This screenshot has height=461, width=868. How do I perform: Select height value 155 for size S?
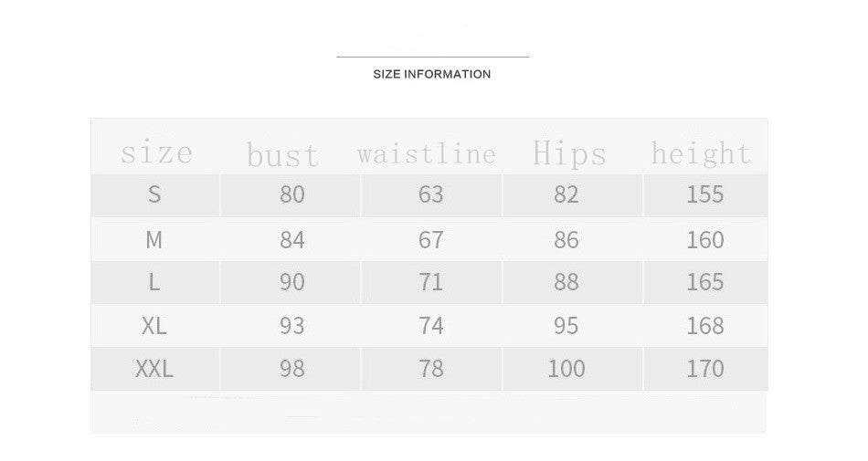click(704, 194)
